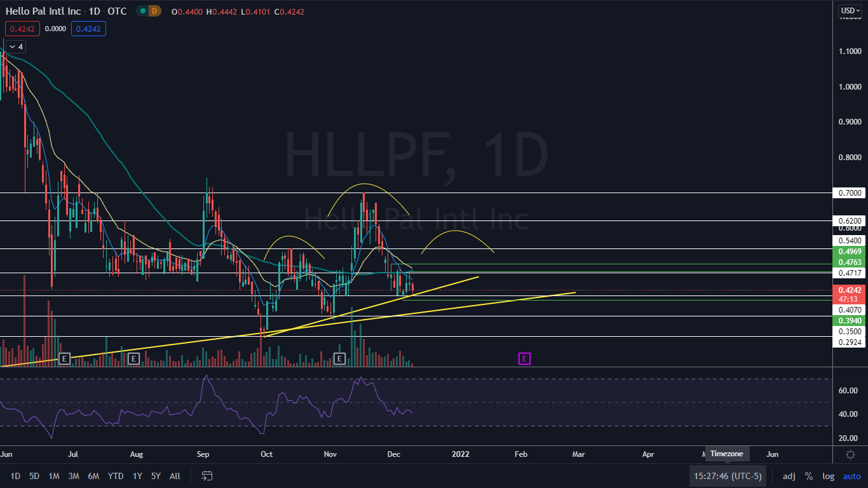Click the green 0.3940 price axis label
The height and width of the screenshot is (488, 868).
click(x=850, y=321)
